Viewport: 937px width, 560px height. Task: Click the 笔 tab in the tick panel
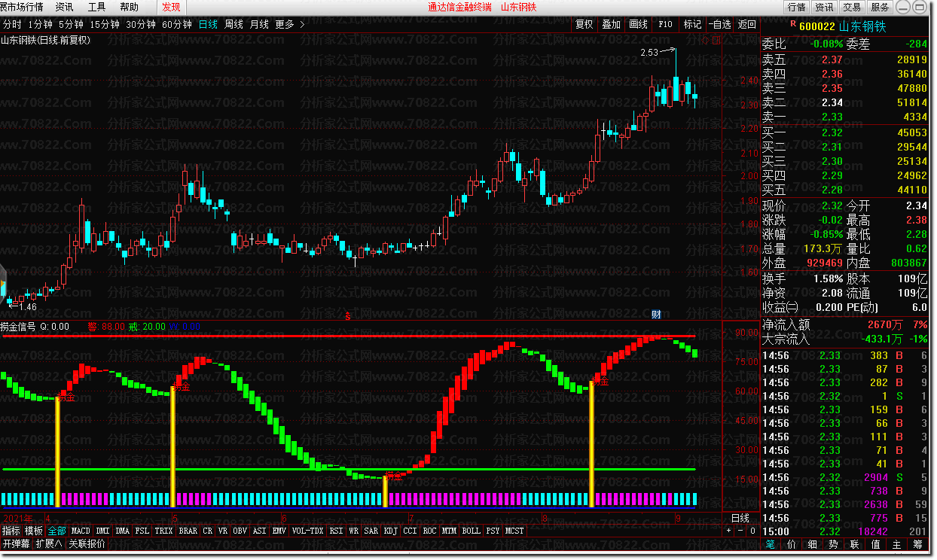click(771, 543)
